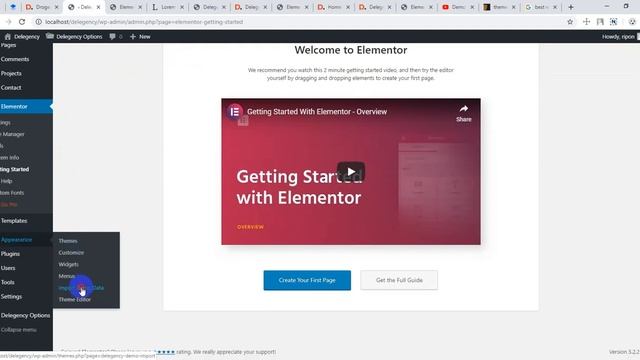Switch to the 'them' browser tab
This screenshot has height=360, width=640.
point(499,7)
